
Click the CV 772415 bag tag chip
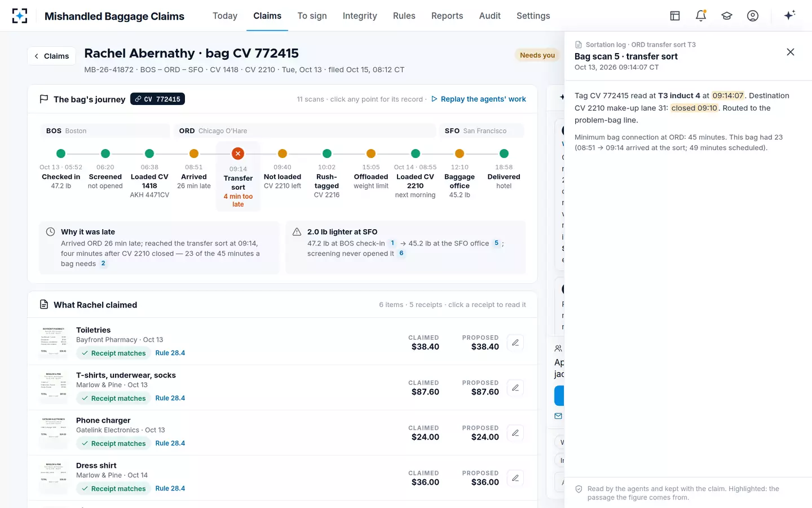click(157, 99)
